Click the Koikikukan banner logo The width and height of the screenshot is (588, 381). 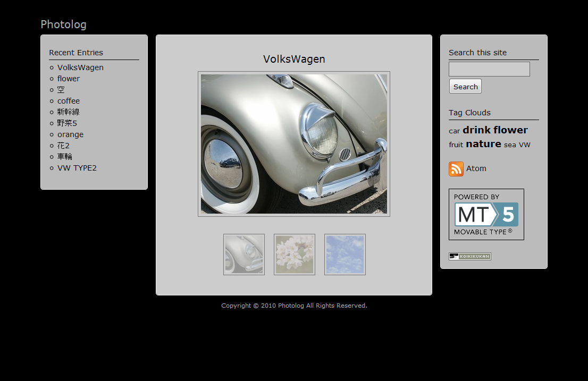pos(470,256)
